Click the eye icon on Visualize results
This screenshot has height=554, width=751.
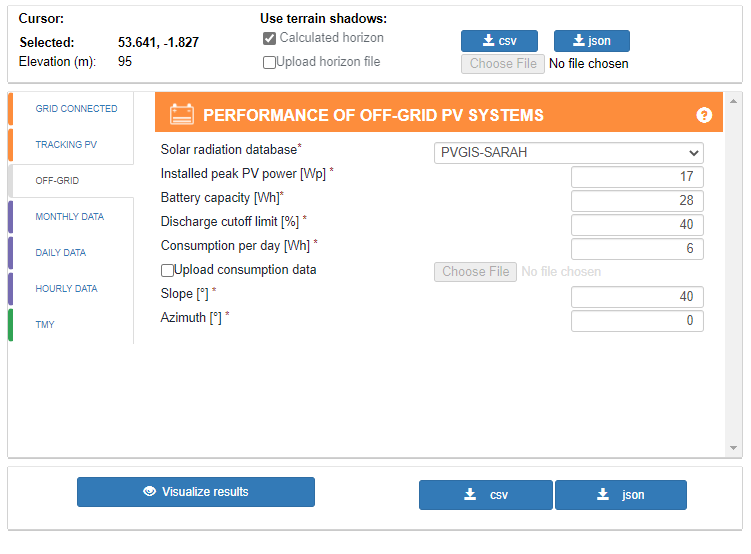pos(150,492)
